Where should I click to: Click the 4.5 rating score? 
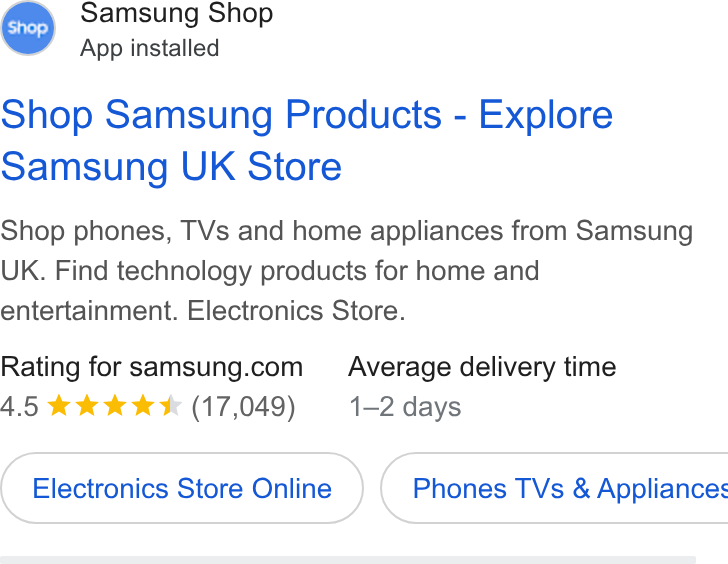[19, 407]
